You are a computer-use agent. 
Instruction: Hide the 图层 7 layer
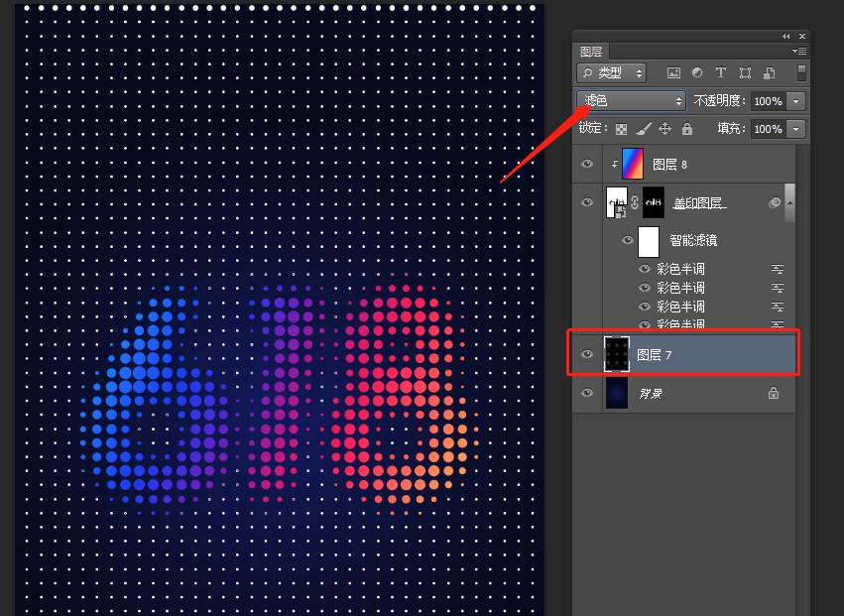[x=587, y=354]
